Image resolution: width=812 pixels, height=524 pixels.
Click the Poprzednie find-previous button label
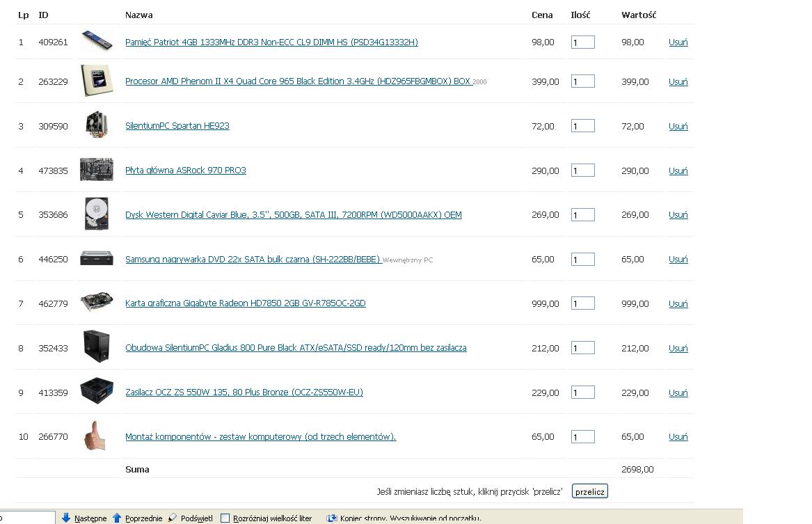[143, 518]
